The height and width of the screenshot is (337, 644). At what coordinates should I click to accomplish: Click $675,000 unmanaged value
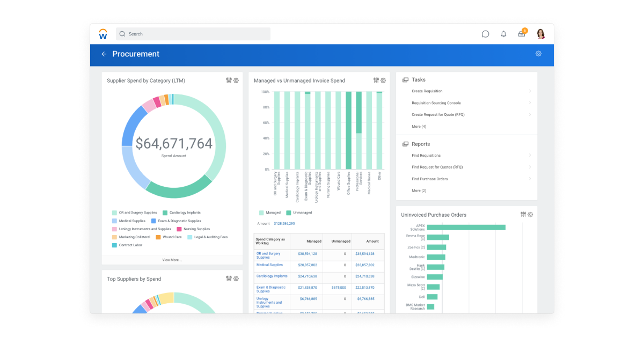click(x=339, y=288)
